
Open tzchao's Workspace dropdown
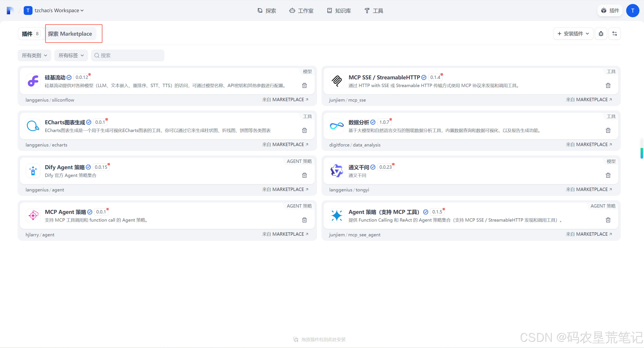coord(54,10)
